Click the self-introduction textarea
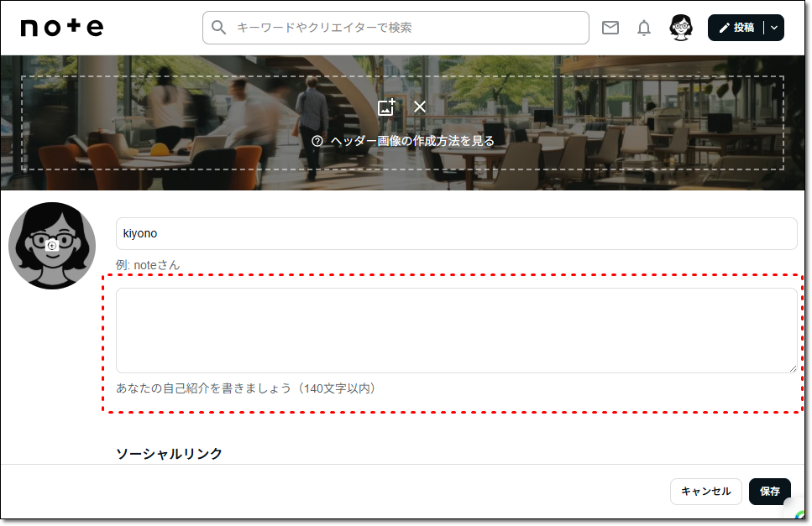This screenshot has width=812, height=526. click(x=457, y=329)
